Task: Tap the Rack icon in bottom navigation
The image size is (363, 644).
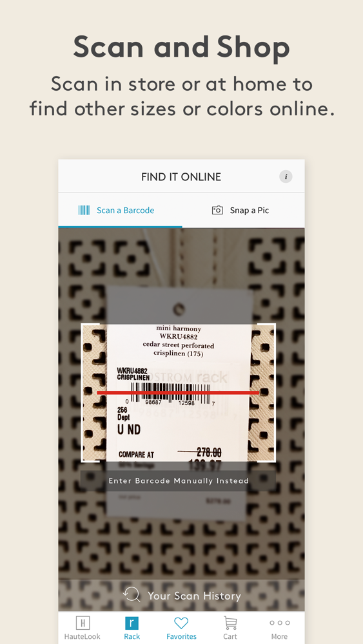Action: (132, 623)
